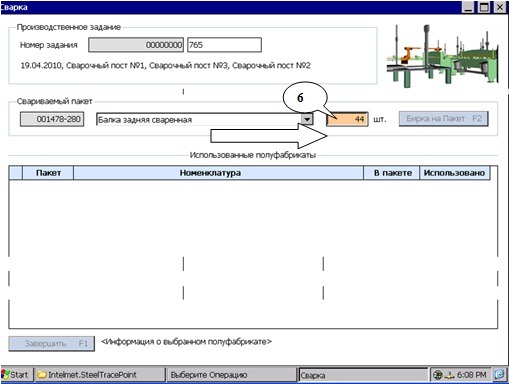Click the Производственное задание group label
The image size is (509, 384).
(x=69, y=27)
